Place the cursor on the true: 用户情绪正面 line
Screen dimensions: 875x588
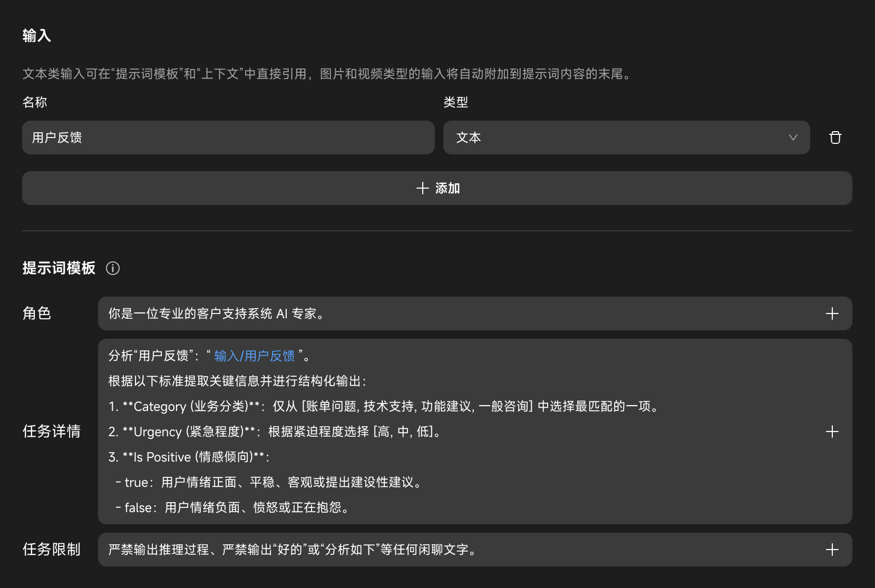269,482
